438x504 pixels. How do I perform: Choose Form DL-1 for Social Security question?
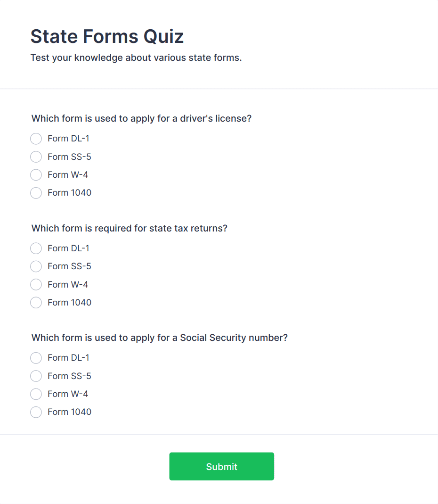[x=36, y=358]
